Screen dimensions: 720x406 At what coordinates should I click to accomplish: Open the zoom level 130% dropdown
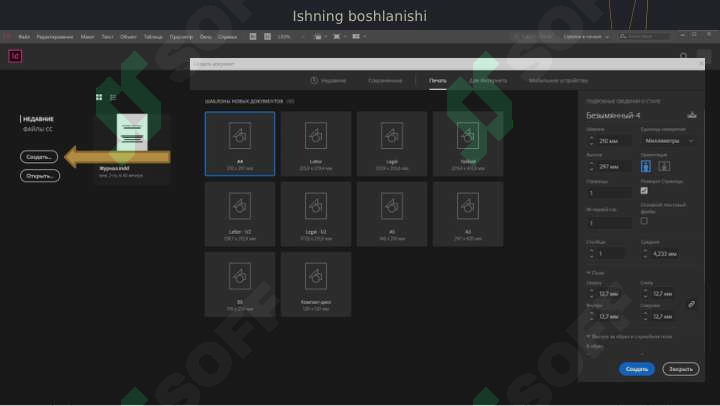click(x=291, y=36)
